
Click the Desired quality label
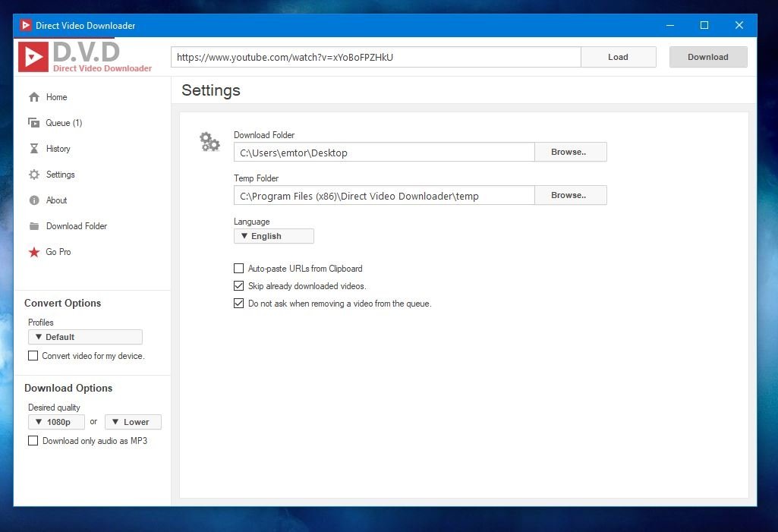coord(54,408)
